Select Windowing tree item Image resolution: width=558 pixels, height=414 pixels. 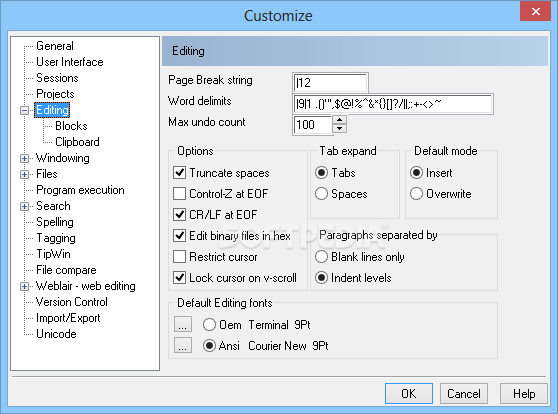(63, 158)
